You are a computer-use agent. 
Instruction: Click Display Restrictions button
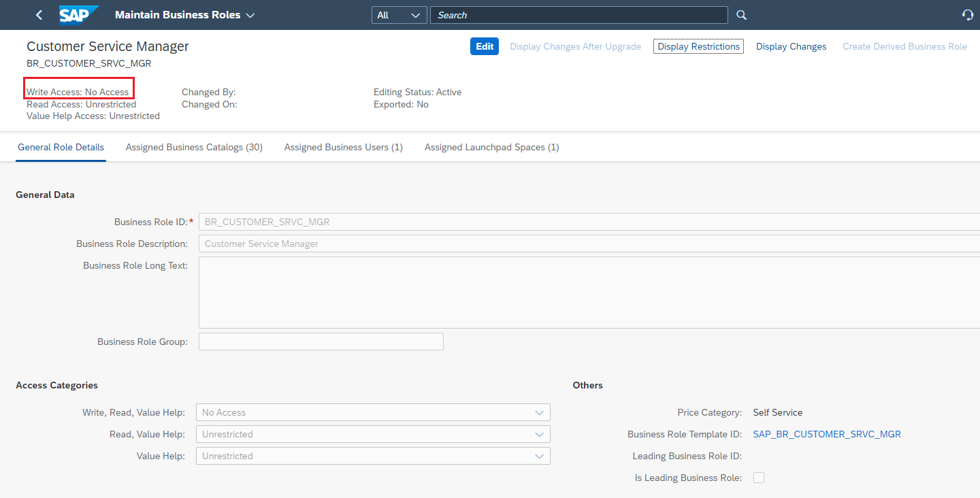pos(698,46)
